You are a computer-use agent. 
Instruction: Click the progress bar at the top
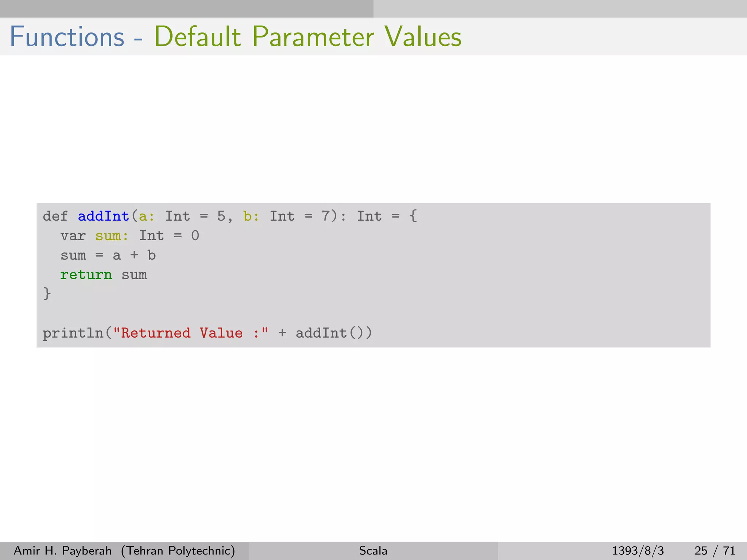[373, 9]
